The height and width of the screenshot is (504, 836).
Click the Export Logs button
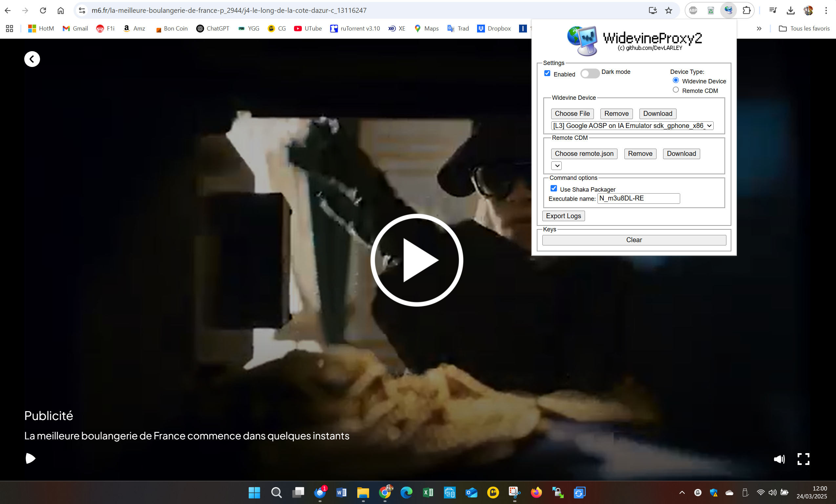tap(563, 216)
